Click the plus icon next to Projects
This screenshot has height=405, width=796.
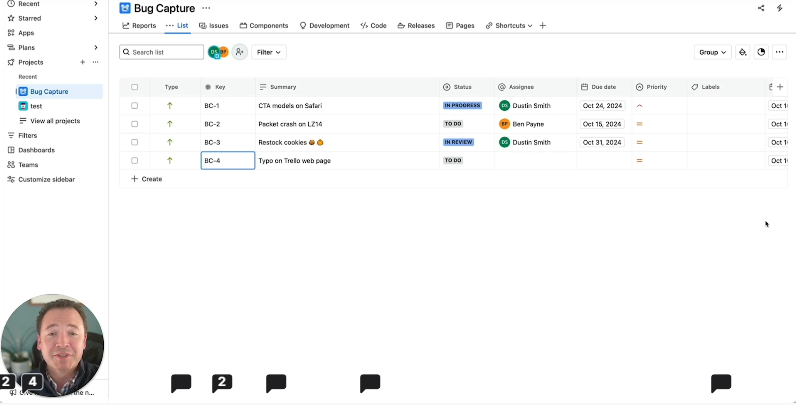83,62
